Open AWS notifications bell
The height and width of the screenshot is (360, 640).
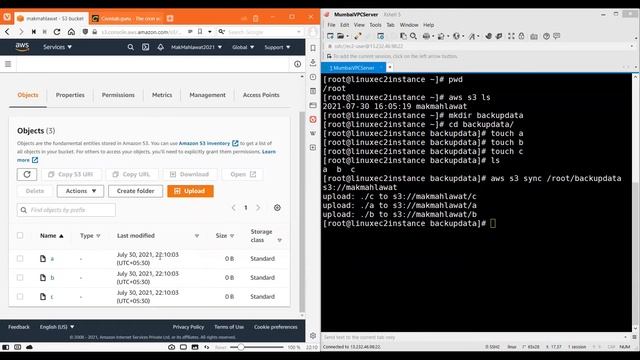[160, 47]
